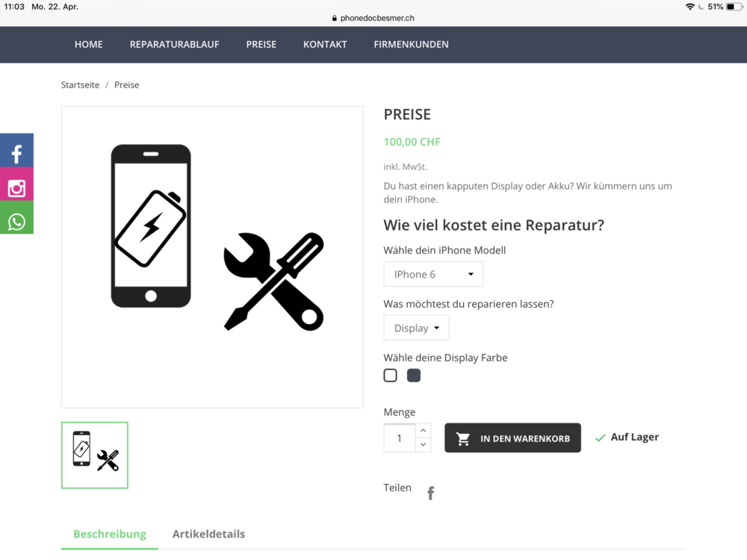Tap the battery indicator icon
Screen dimensions: 747x560
click(734, 7)
